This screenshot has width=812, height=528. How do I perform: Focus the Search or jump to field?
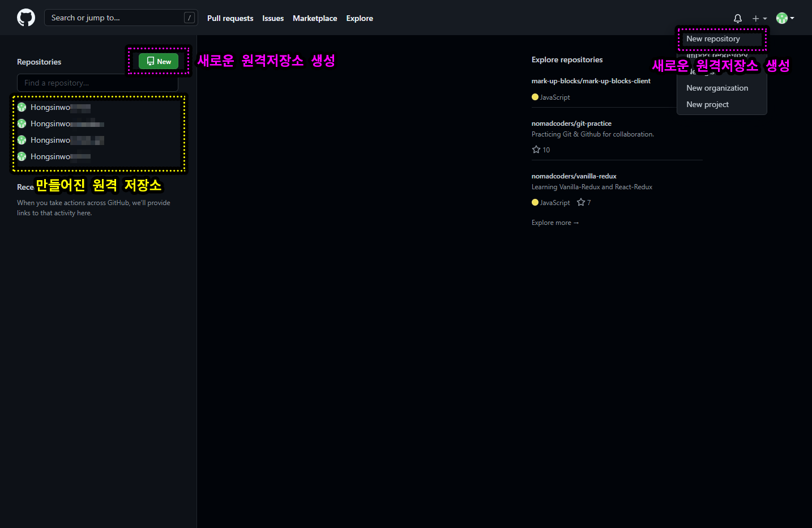click(x=121, y=18)
